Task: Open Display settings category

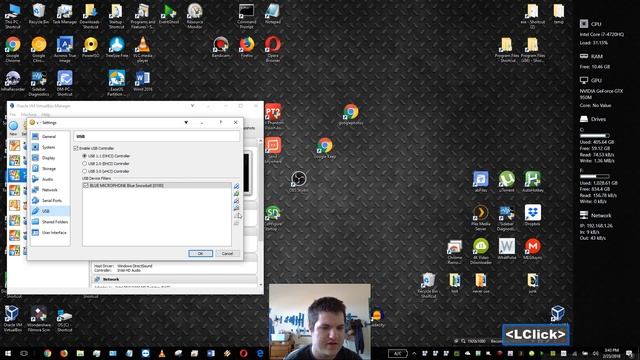Action: point(50,158)
